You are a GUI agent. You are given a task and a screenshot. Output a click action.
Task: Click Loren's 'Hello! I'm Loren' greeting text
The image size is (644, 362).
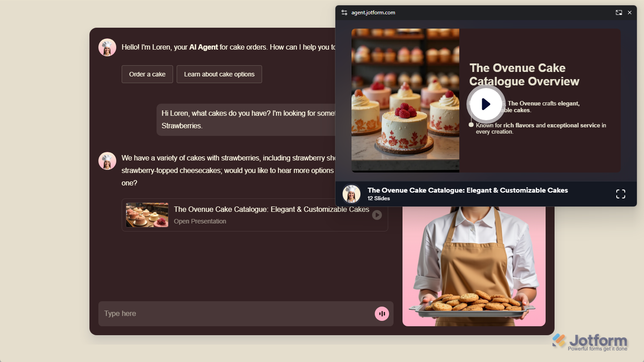229,47
